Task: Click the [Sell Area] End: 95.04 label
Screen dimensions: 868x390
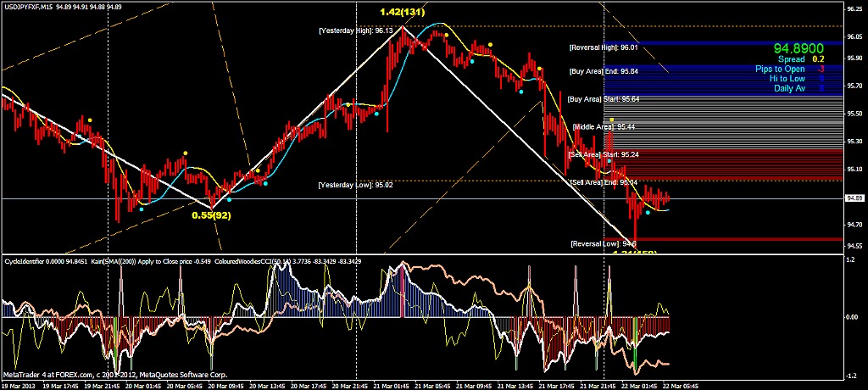Action: [x=604, y=182]
